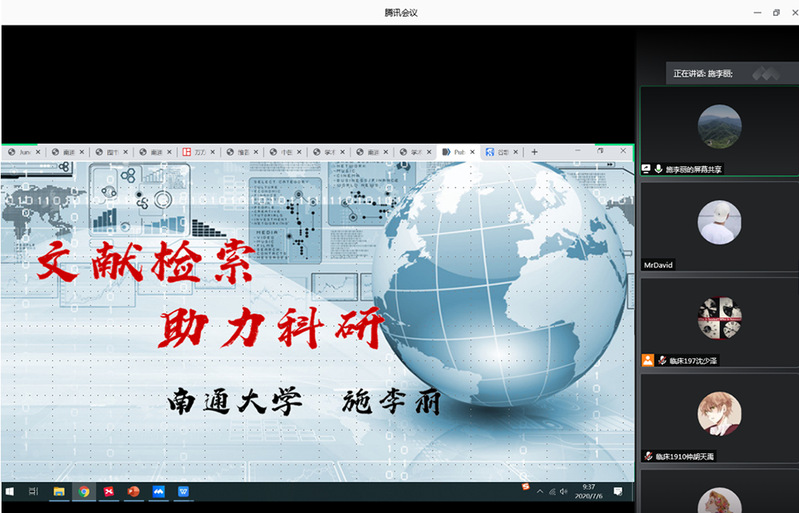This screenshot has height=513, width=799.
Task: Click the File Explorer folder taskbar icon
Action: (59, 492)
